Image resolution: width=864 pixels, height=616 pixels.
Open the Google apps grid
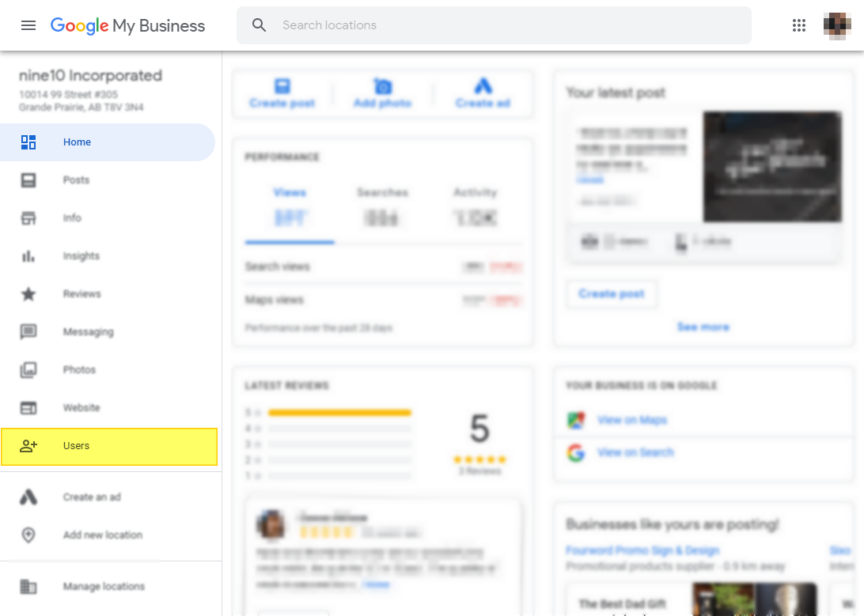coord(799,25)
